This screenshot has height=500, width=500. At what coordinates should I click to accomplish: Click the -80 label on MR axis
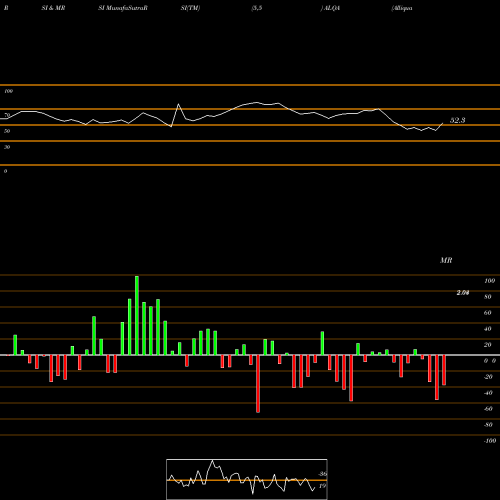[x=488, y=425]
